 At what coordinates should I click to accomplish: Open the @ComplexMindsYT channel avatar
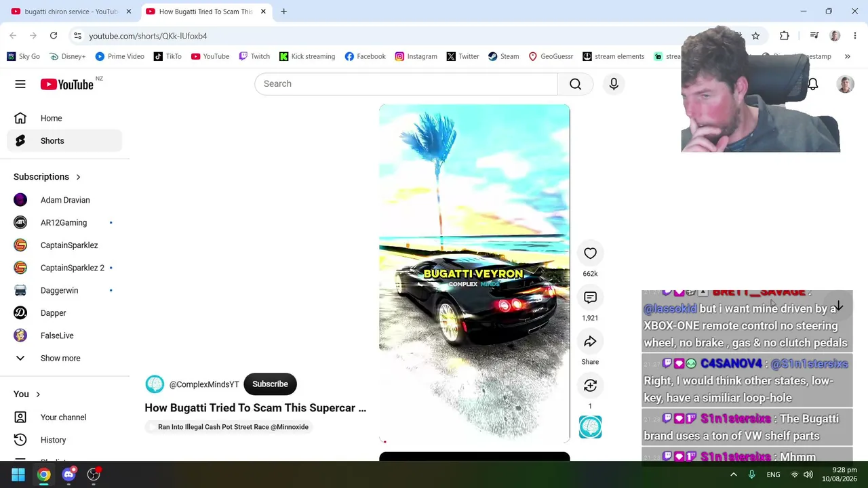click(x=155, y=384)
